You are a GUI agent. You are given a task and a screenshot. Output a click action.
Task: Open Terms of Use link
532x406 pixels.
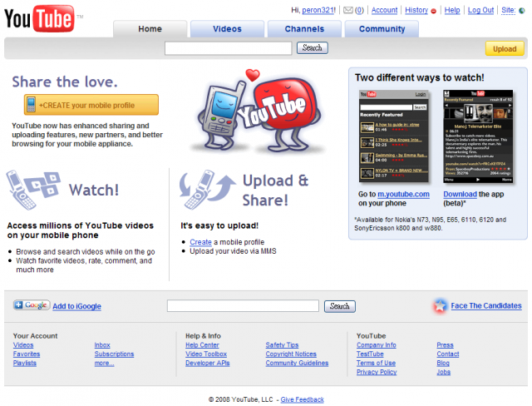click(x=376, y=364)
